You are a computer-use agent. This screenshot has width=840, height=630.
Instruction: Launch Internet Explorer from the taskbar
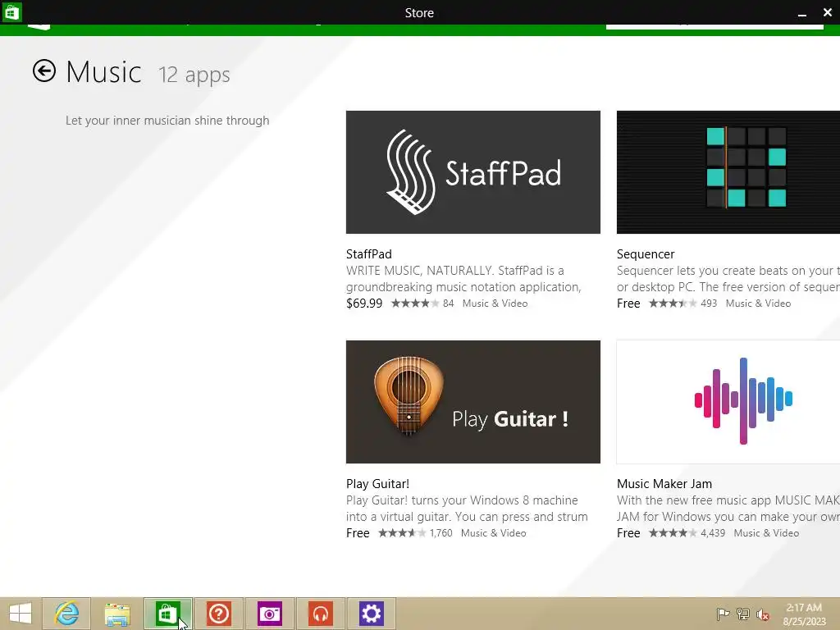point(66,614)
